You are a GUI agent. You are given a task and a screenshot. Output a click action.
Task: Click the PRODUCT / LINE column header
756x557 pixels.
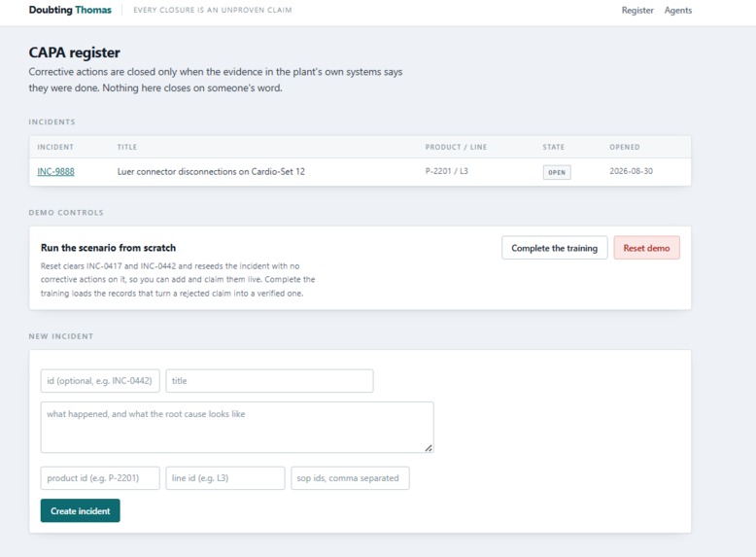456,147
